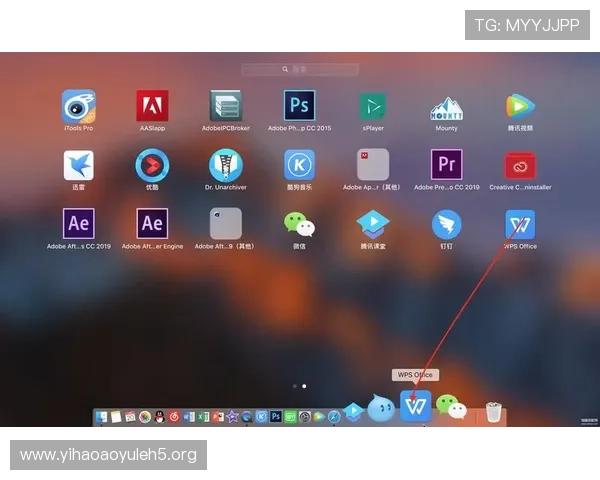Open the QuickTime Player icon in the Dock
Viewport: 600px width, 480px height.
point(246,416)
